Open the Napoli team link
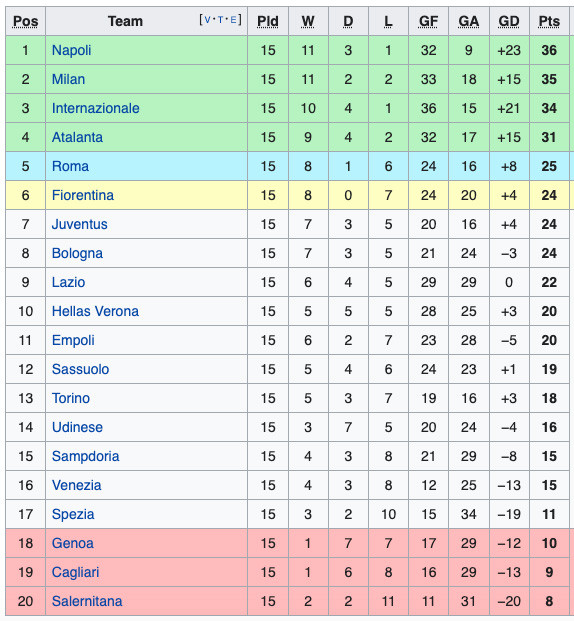 tap(71, 50)
